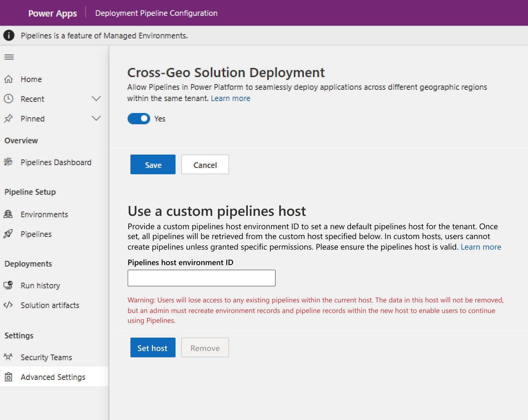Screen dimensions: 528x420
Task: Click the Pipelines rocket icon
Action: coord(8,234)
